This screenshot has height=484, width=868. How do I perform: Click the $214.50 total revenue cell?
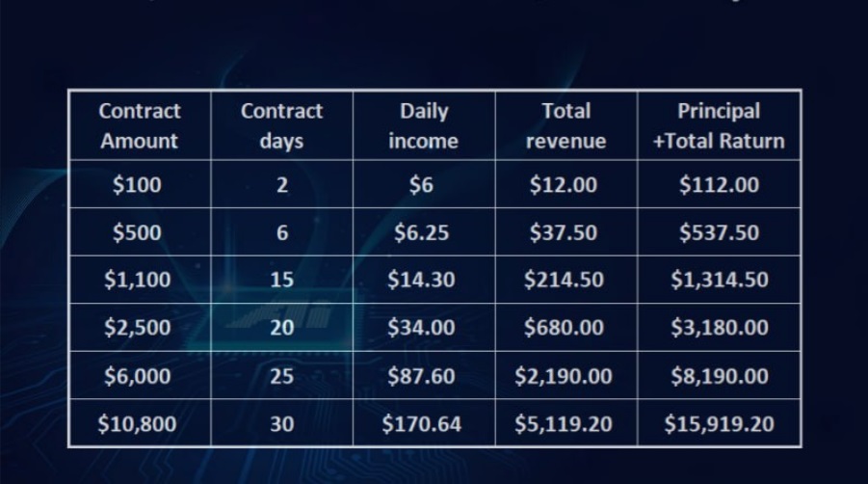564,280
